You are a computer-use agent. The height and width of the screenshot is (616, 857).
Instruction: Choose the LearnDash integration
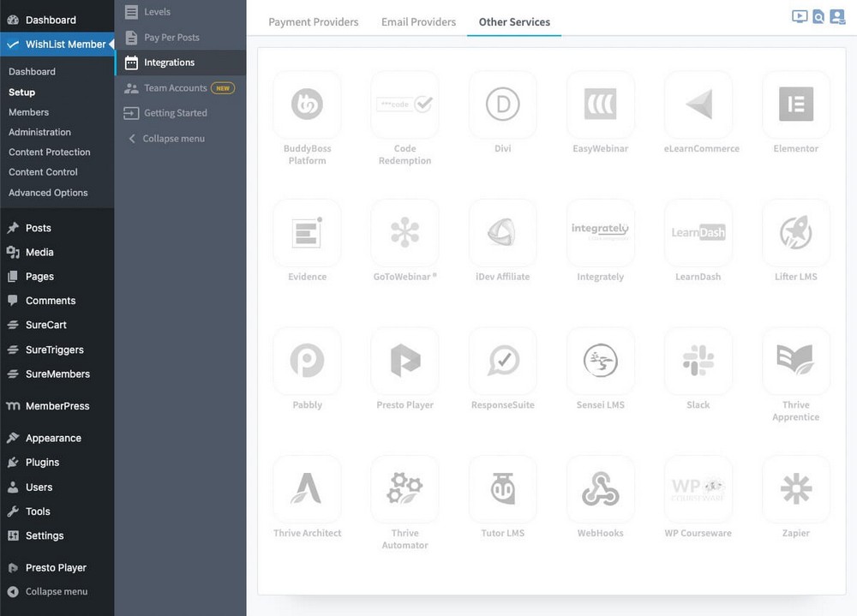click(x=698, y=232)
